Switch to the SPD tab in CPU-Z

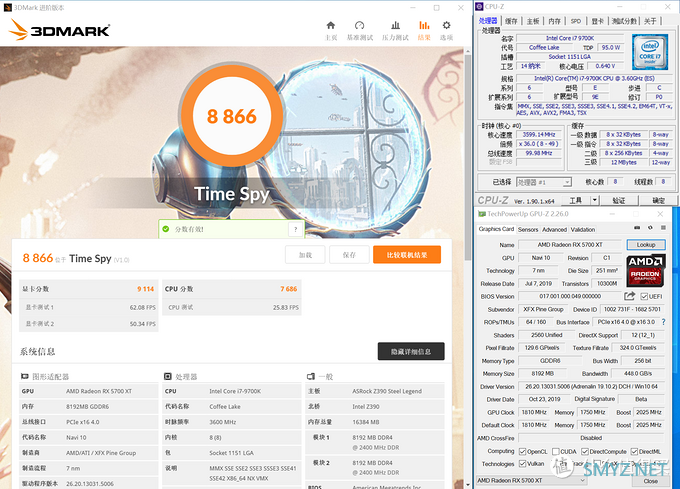point(575,21)
